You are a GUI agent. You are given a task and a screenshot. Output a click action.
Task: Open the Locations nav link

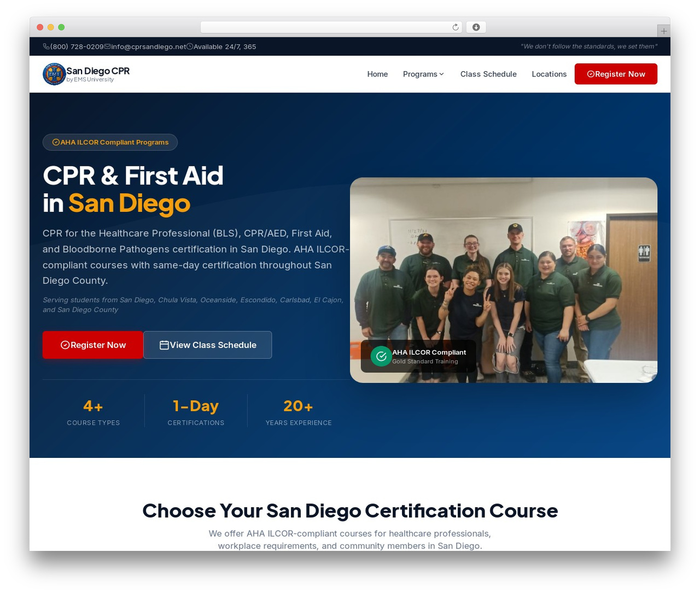[549, 74]
